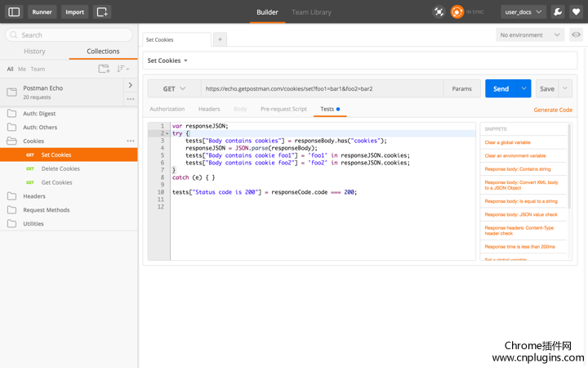This screenshot has width=588, height=368.
Task: Filter collections by Team
Action: pyautogui.click(x=38, y=69)
